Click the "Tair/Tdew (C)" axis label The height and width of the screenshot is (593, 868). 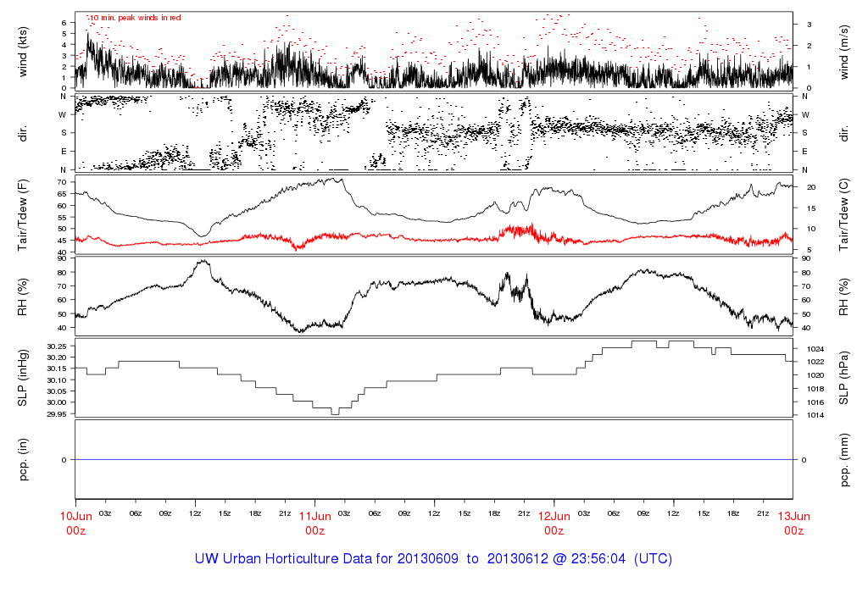(843, 215)
